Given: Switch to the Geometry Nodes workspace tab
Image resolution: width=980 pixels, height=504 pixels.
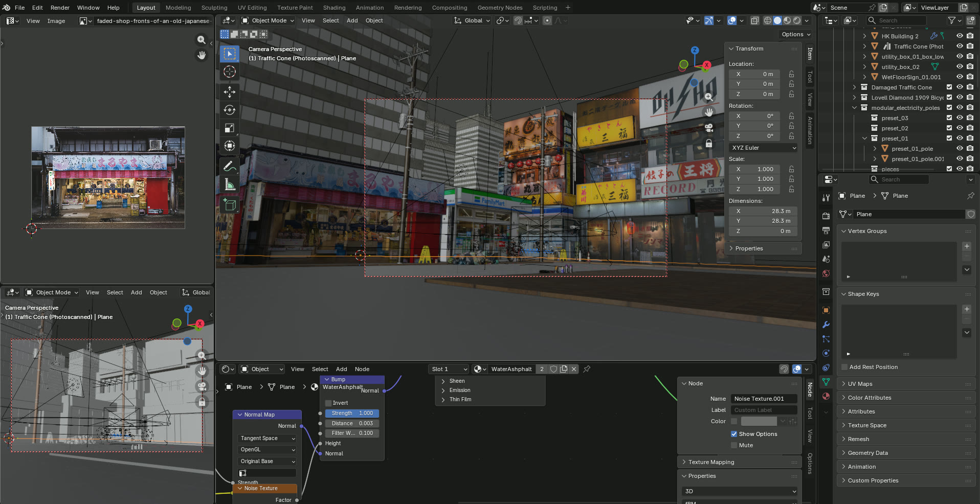Looking at the screenshot, I should (x=500, y=8).
